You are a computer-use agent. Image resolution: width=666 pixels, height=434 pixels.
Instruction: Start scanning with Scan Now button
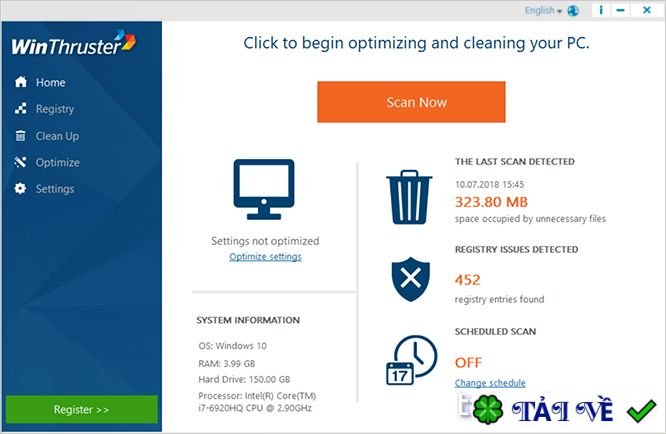click(411, 102)
